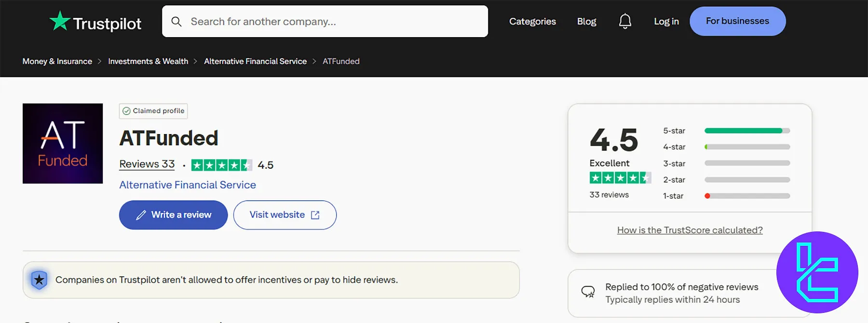Click the shield star icon in notice banner
This screenshot has width=868, height=323.
coord(39,280)
